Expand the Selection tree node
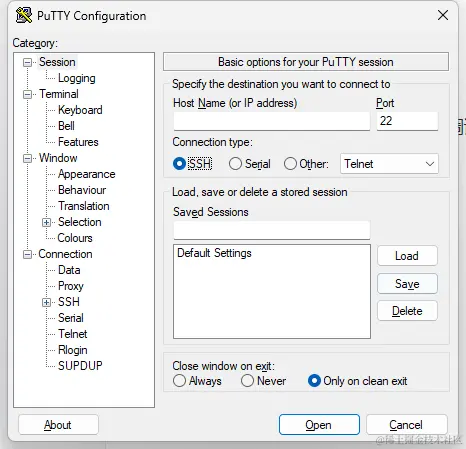Image resolution: width=466 pixels, height=449 pixels. point(46,222)
